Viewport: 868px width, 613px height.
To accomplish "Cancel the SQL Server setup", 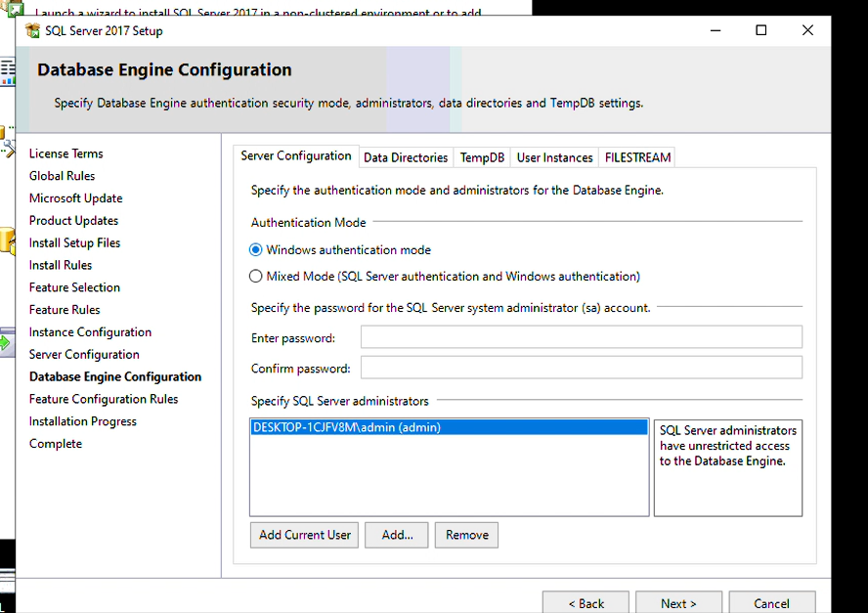I will pyautogui.click(x=771, y=602).
